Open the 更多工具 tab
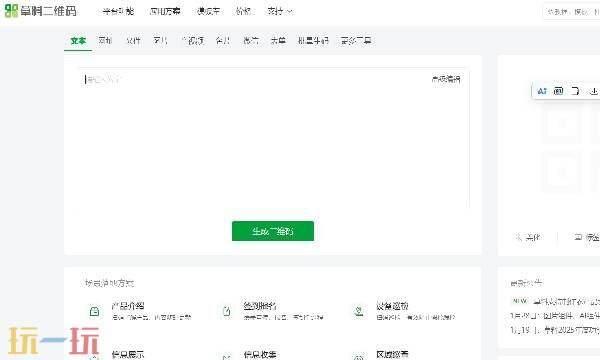Image resolution: width=600 pixels, height=360 pixels. click(356, 40)
